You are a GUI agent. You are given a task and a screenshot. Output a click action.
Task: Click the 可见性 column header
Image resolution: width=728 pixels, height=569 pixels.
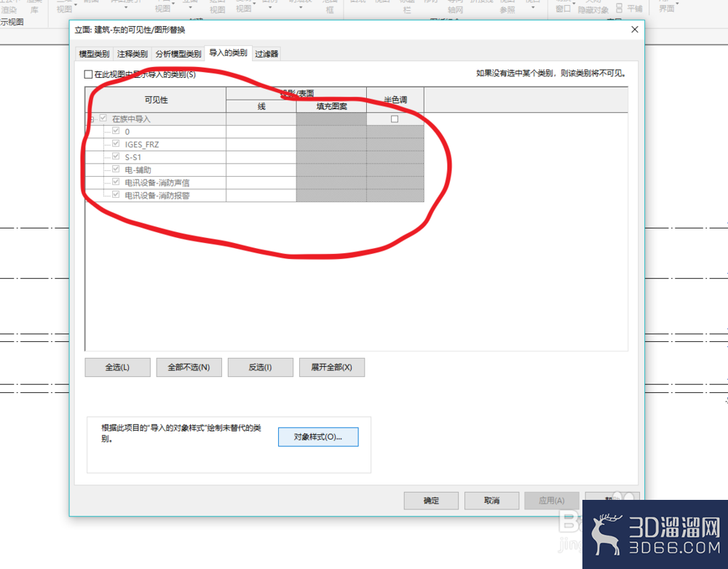click(156, 100)
